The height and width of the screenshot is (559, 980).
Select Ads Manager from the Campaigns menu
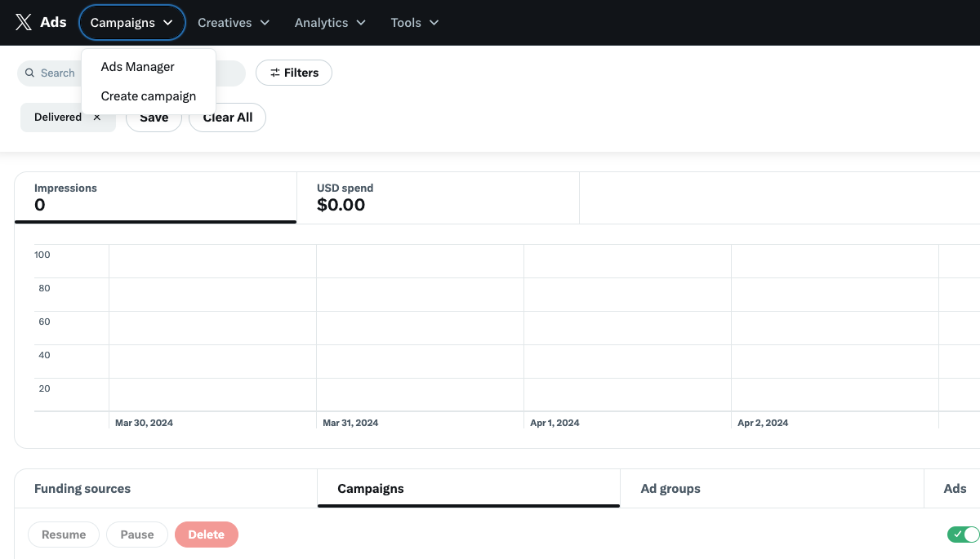tap(136, 66)
